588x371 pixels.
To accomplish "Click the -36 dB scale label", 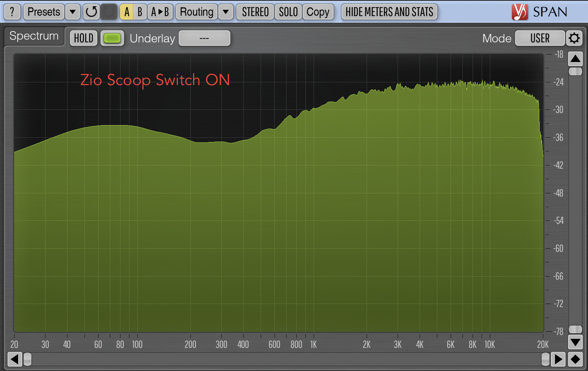I will 558,138.
